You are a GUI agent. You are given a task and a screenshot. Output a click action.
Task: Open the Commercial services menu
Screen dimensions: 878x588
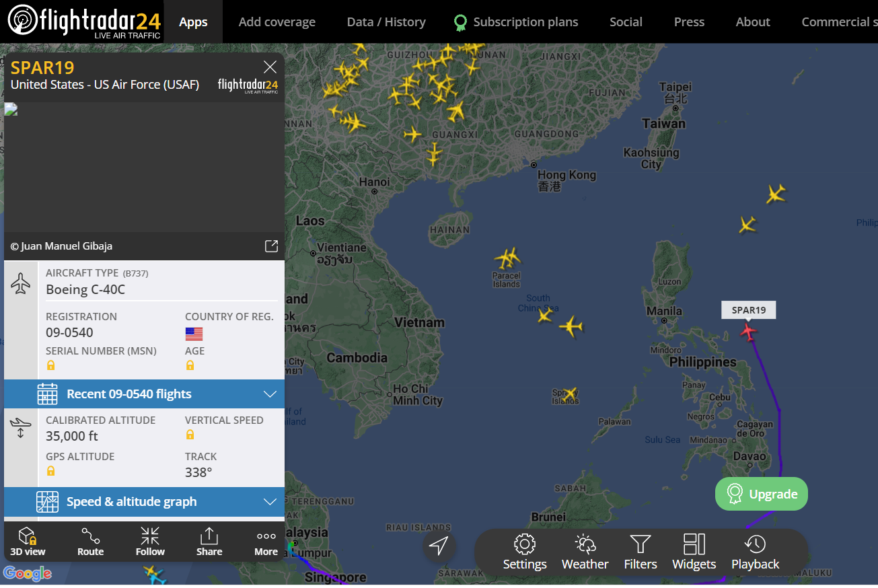click(x=840, y=22)
